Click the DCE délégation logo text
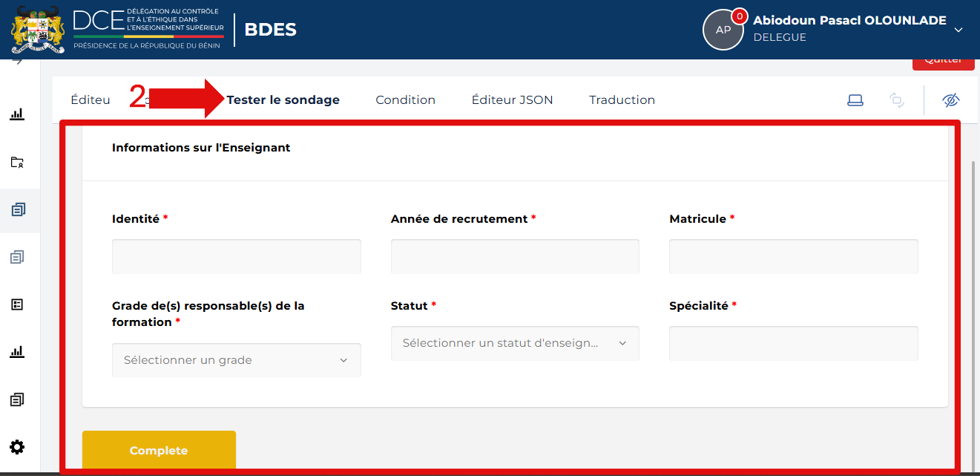This screenshot has height=476, width=980. [148, 30]
